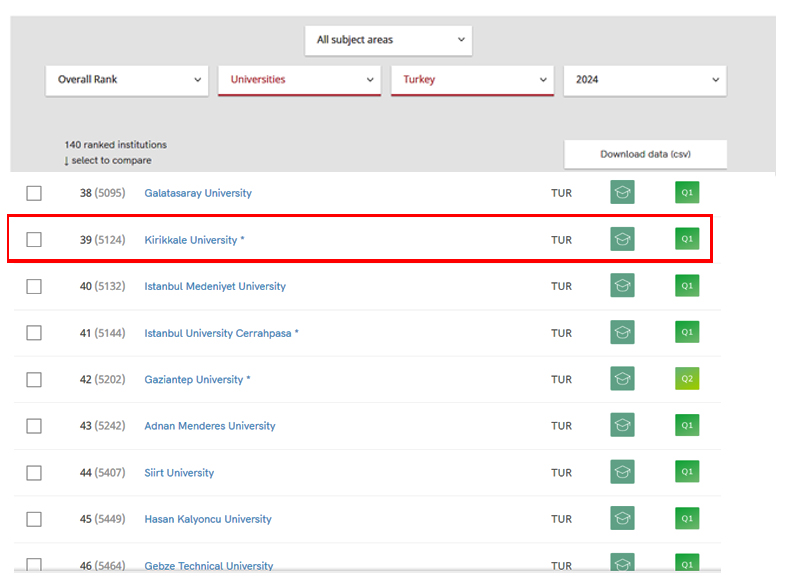Open Kirikkale University link
Screen dimensions: 785x578
191,240
